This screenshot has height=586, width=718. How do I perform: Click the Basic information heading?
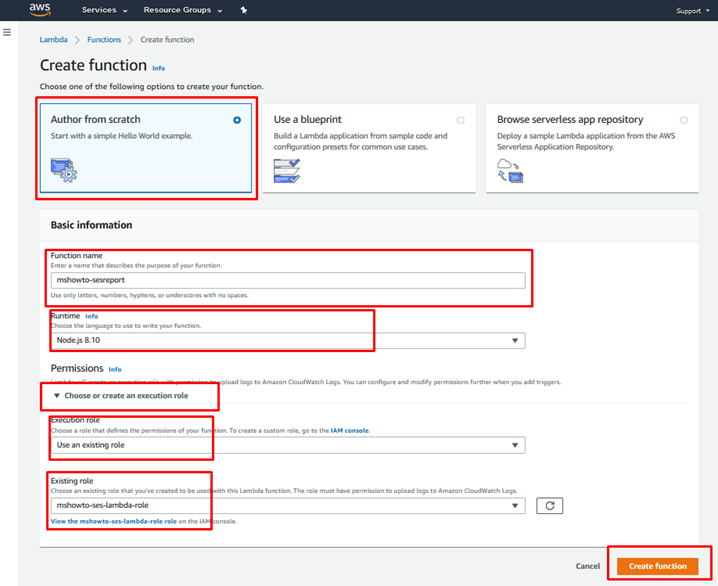(x=92, y=225)
